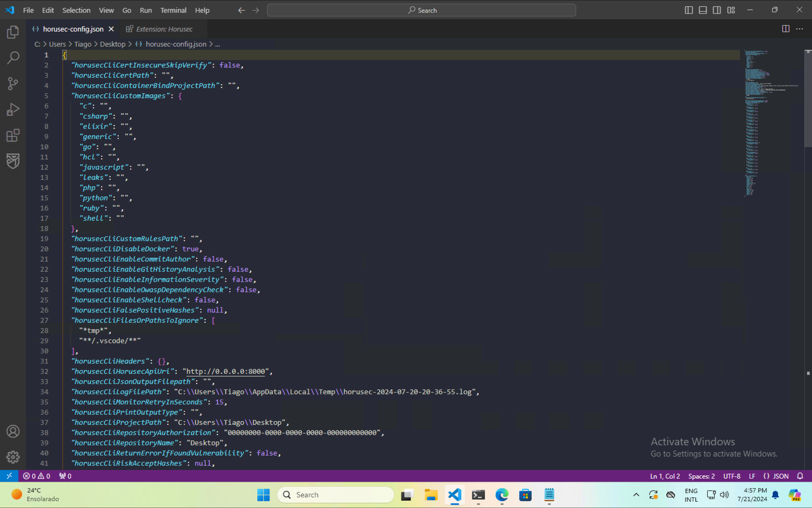Close the horusec-config.json tab
The image size is (812, 508).
[x=111, y=29]
